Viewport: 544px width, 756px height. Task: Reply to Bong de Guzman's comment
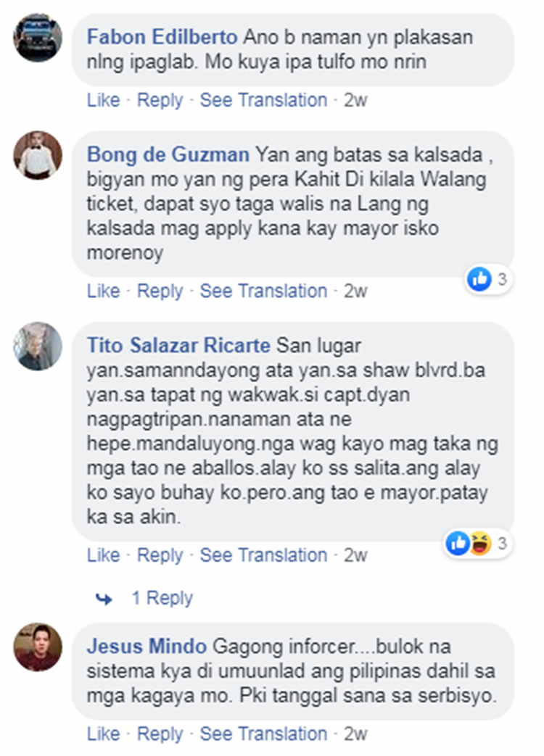(x=160, y=291)
